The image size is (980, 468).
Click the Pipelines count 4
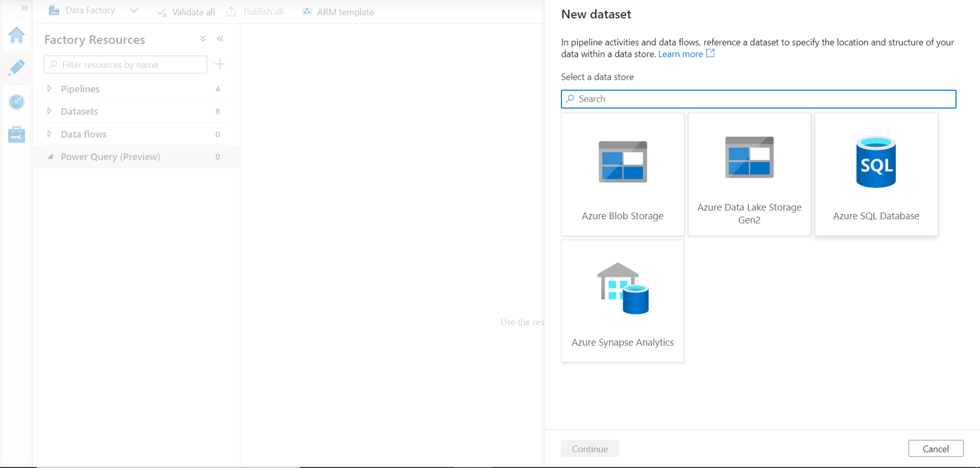click(218, 89)
